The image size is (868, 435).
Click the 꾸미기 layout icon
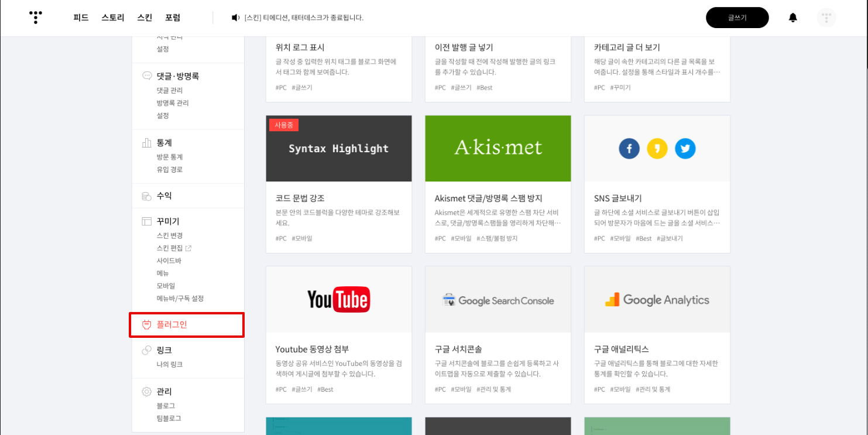(147, 221)
